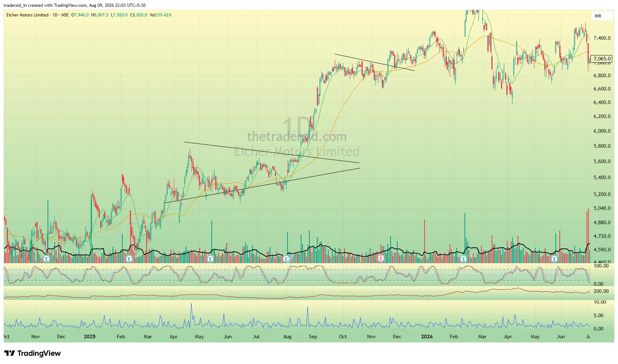Click the February 2026 earnings E marker
This screenshot has width=618, height=364.
463,259
